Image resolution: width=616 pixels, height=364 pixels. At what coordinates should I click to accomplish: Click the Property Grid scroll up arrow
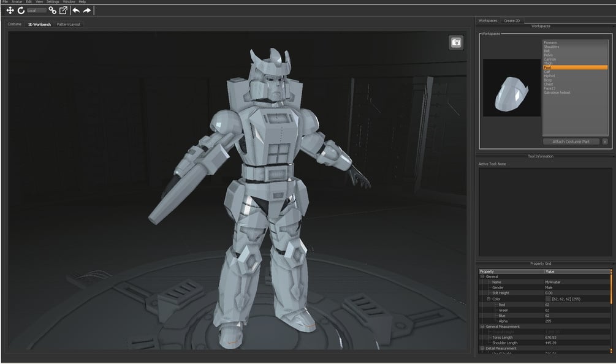(x=611, y=271)
